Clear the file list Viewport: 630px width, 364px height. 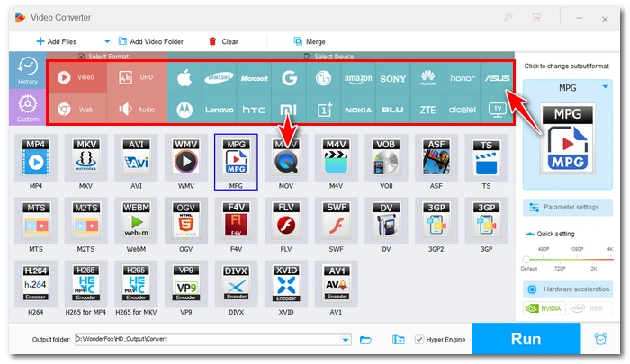pos(223,41)
